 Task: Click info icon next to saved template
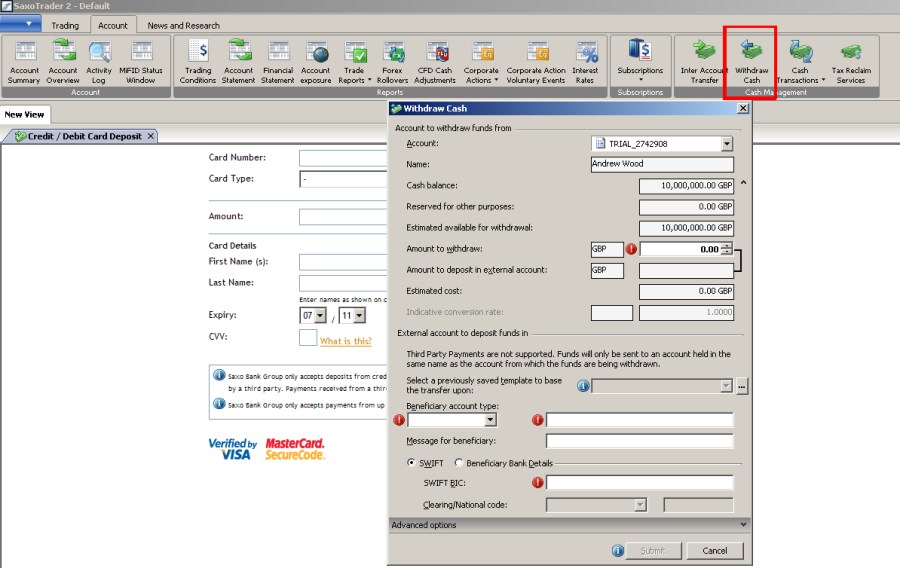point(583,386)
